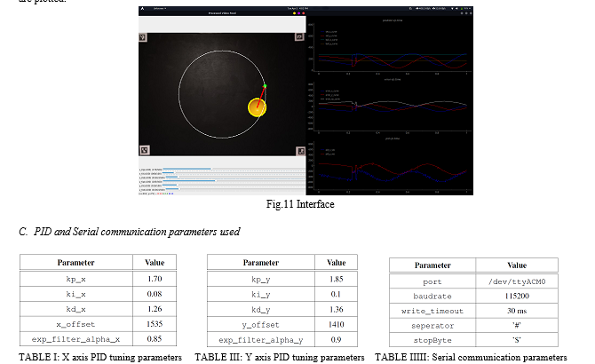Select the kp_x parameter cell
Viewport: 595px width, 364px height.
pyautogui.click(x=75, y=279)
